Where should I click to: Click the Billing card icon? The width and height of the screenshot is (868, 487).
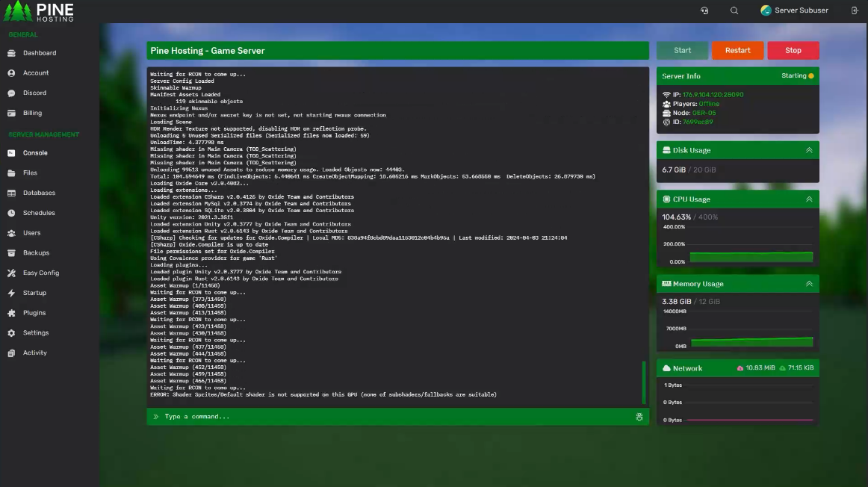[11, 113]
